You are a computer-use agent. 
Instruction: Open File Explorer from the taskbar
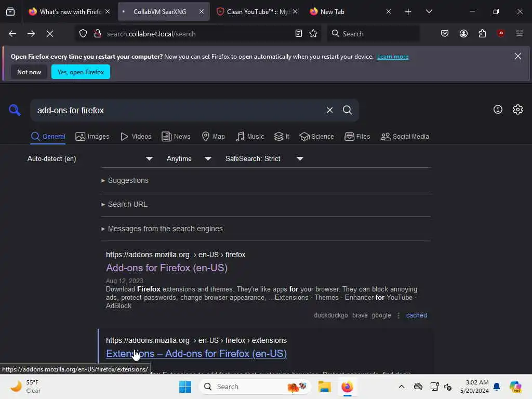point(324,387)
